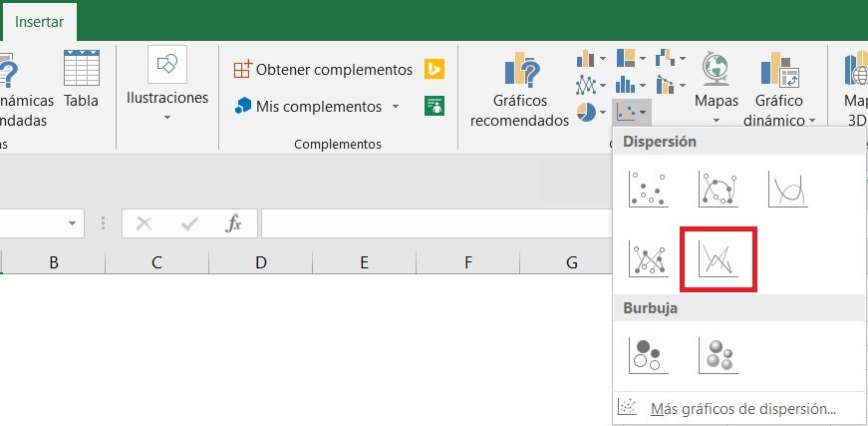The height and width of the screenshot is (426, 868).
Task: Open Más gráficos de dispersión option
Action: coord(741,407)
